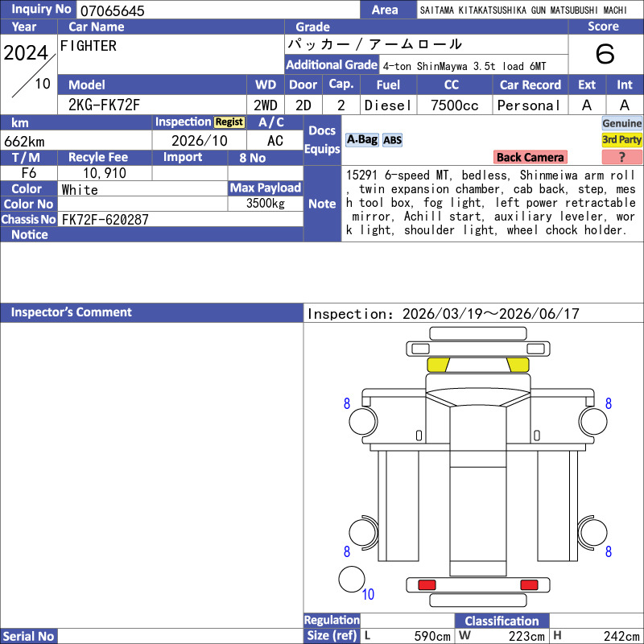Click the model code 2KG-FK72F
The image size is (644, 644).
pos(104,105)
